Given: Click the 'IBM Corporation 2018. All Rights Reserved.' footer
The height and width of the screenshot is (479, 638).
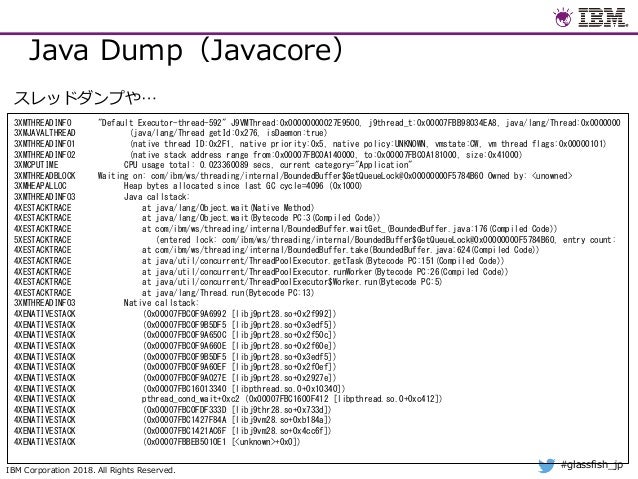Looking at the screenshot, I should (91, 470).
